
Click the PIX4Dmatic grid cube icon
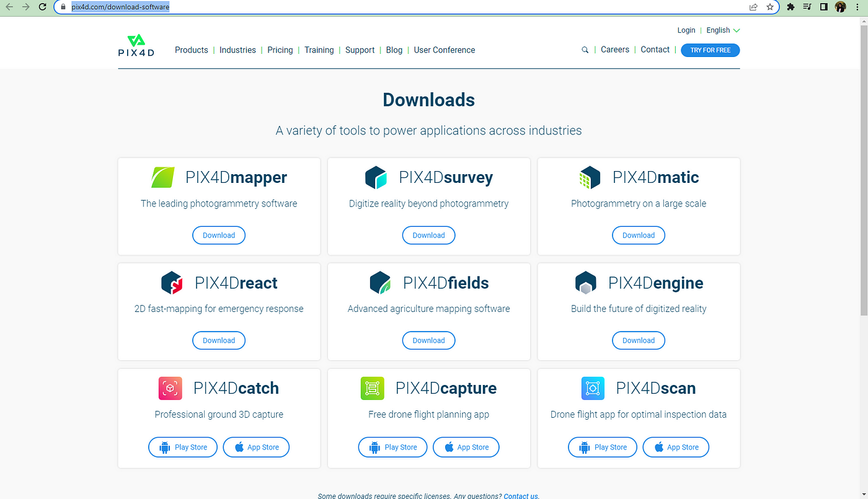click(589, 177)
